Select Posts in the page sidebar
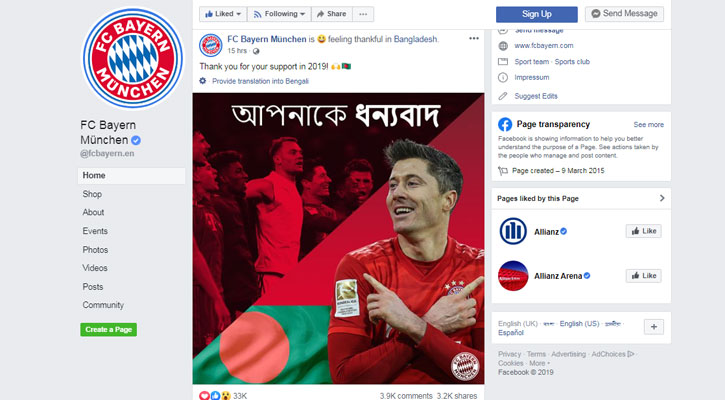The image size is (725, 400). coord(92,287)
